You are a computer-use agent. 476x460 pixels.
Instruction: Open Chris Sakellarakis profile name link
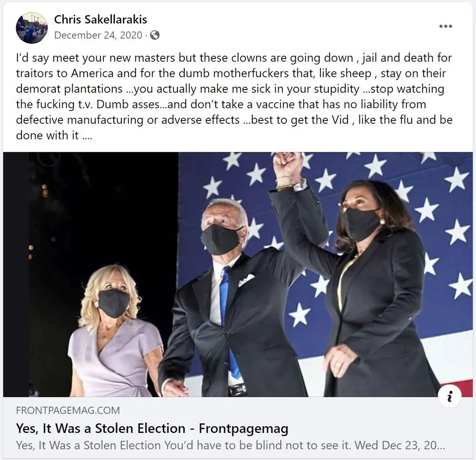click(x=100, y=20)
